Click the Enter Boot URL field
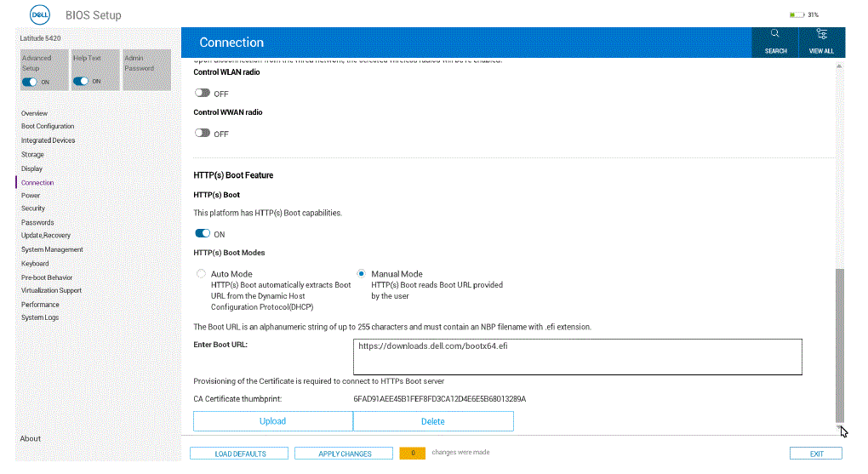Screen dimensions: 868x474 577,357
